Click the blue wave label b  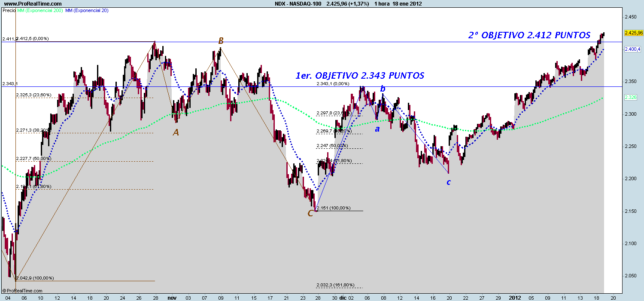pyautogui.click(x=383, y=89)
